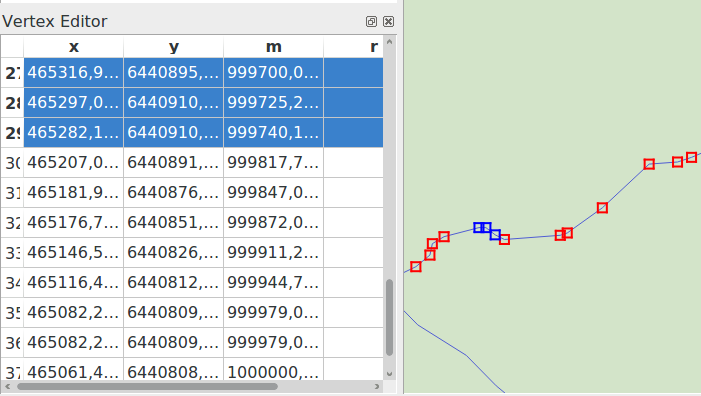Select y cell 6440851,…
Screen dimensions: 701x396
173,222
